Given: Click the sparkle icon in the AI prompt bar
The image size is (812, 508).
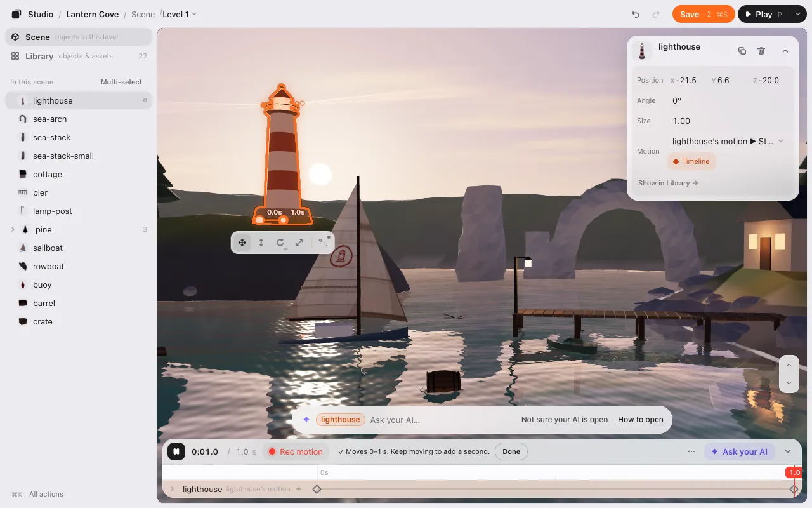Looking at the screenshot, I should coord(306,419).
